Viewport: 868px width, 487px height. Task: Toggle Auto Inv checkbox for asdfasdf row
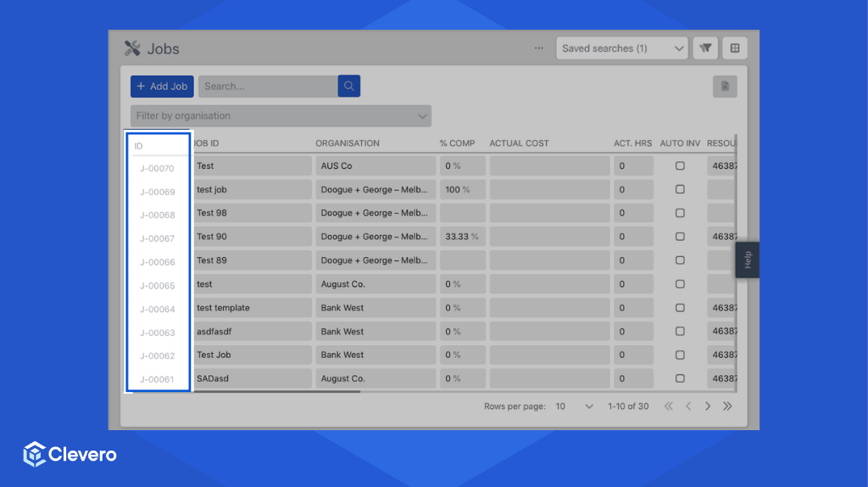[x=680, y=332]
